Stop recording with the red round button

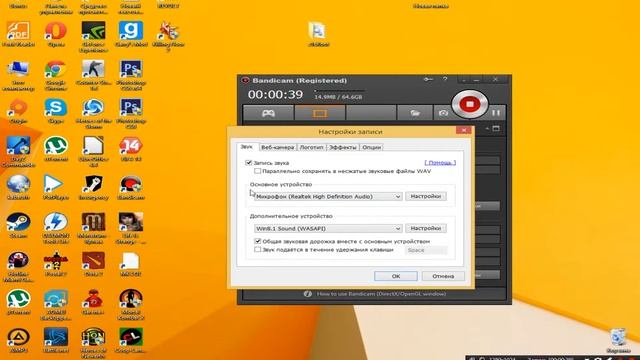[x=469, y=104]
